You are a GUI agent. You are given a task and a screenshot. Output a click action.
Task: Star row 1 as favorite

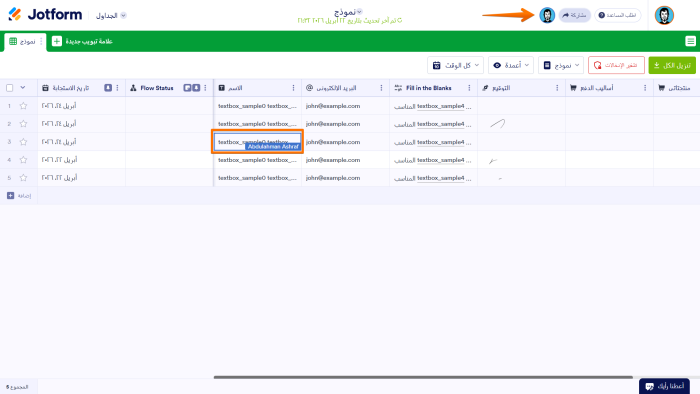click(24, 106)
